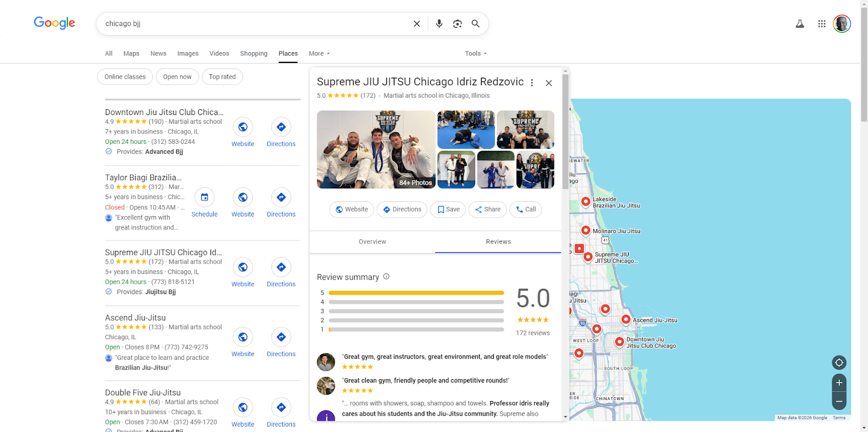Viewport: 868px width, 432px height.
Task: Open Website for Downtown Jiu Jitsu Club
Action: [242, 132]
